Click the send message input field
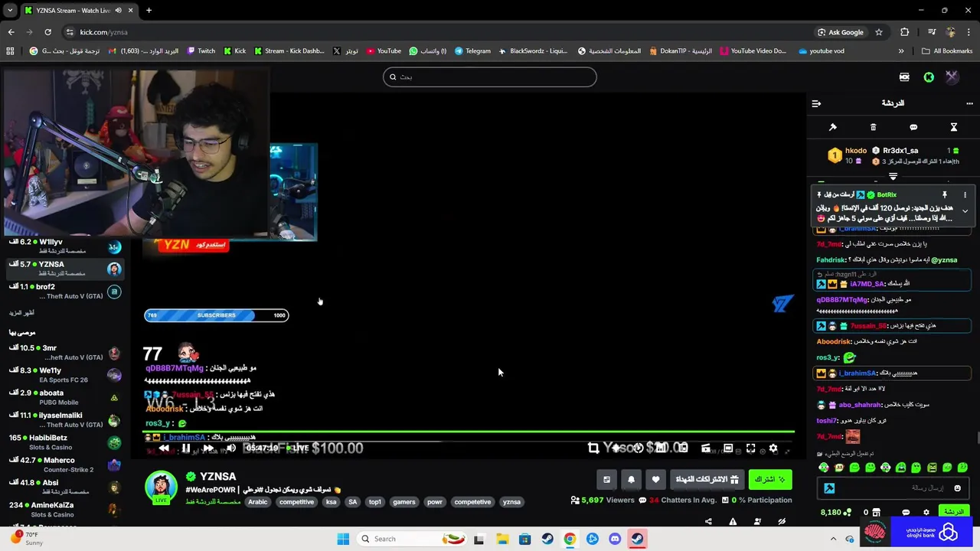 coord(893,488)
